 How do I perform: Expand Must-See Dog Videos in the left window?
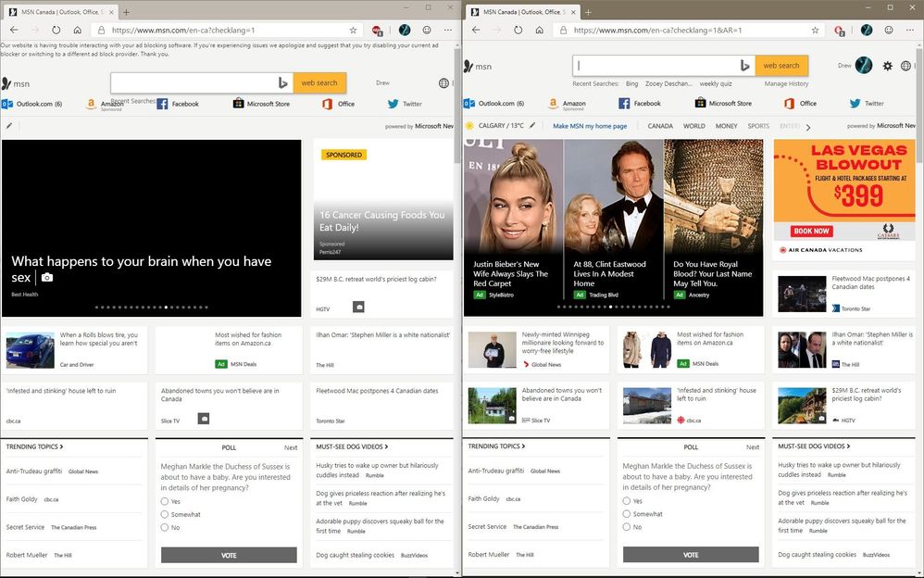click(x=352, y=446)
